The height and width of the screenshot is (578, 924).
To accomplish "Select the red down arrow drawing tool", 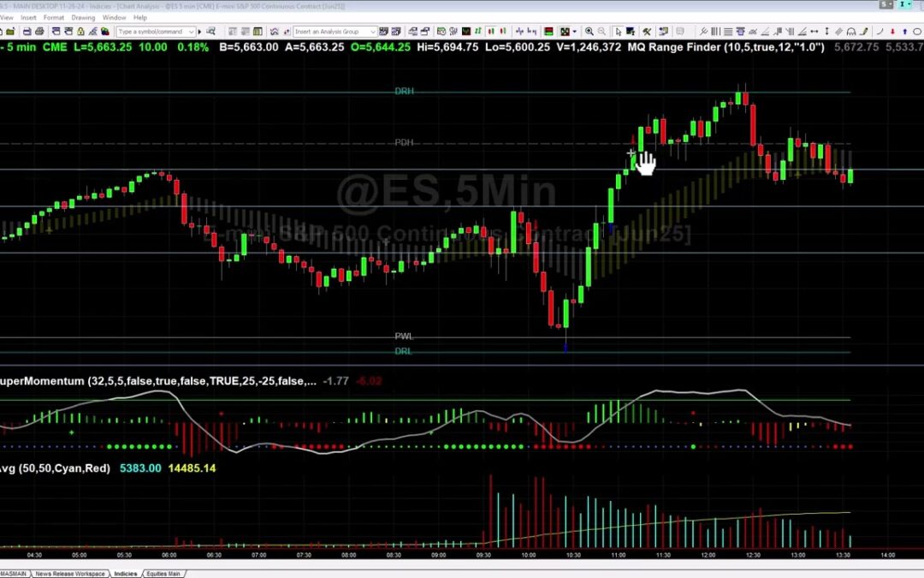I will coord(893,32).
